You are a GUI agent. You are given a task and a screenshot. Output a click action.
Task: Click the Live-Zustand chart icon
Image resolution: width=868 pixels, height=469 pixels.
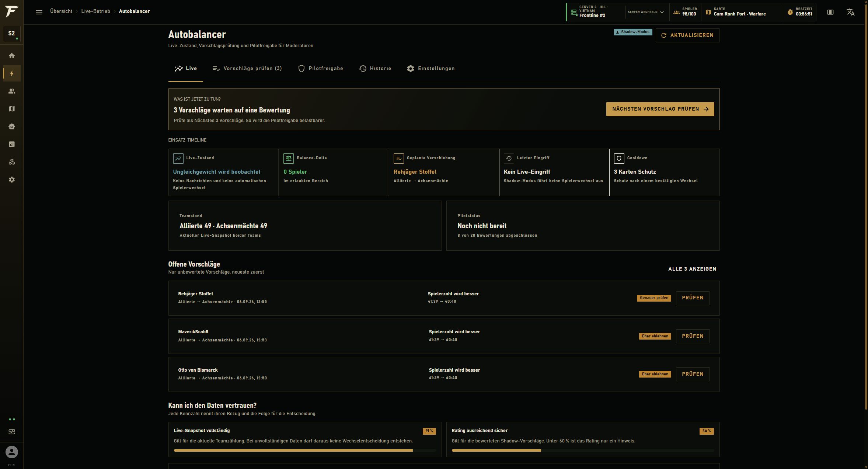tap(178, 158)
